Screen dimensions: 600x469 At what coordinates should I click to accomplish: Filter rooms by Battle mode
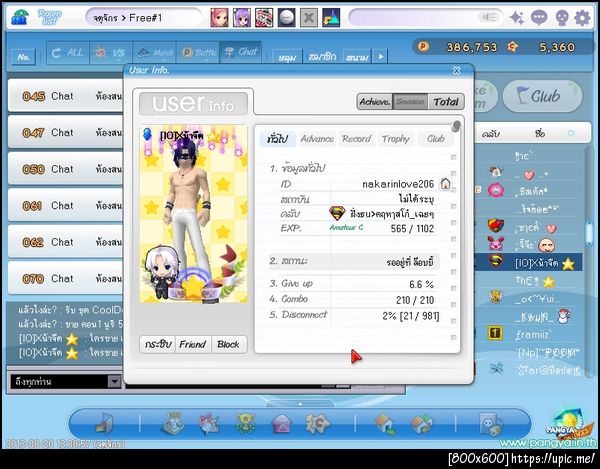198,52
